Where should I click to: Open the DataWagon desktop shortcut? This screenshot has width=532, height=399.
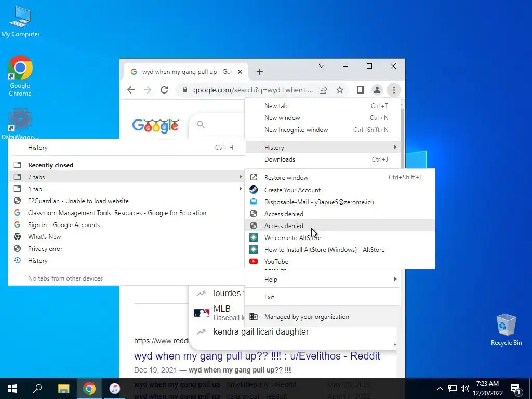(20, 124)
